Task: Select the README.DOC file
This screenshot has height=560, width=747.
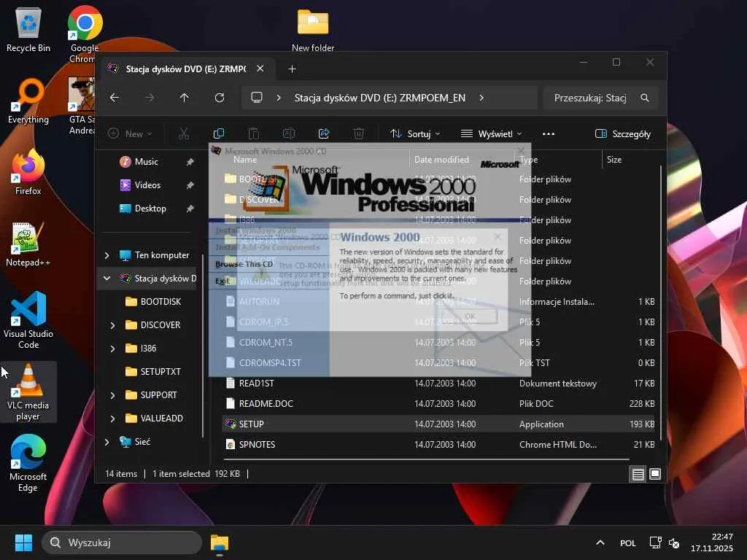Action: point(438,403)
